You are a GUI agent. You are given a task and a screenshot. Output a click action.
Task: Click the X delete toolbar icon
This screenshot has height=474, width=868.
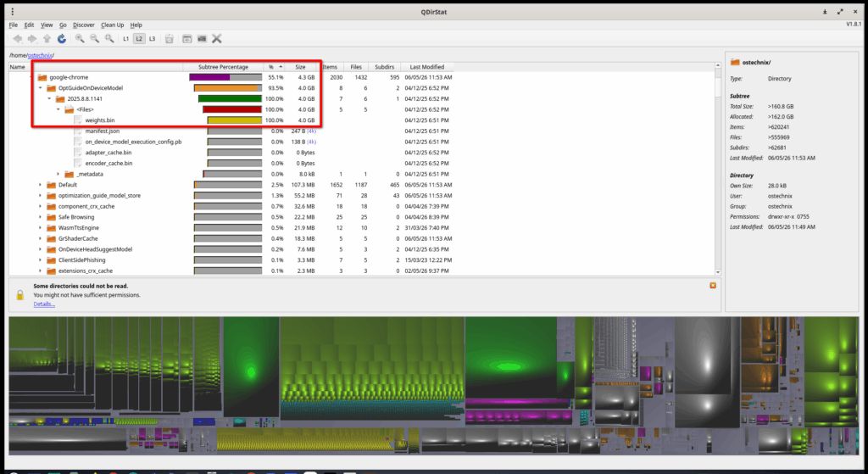pos(217,39)
